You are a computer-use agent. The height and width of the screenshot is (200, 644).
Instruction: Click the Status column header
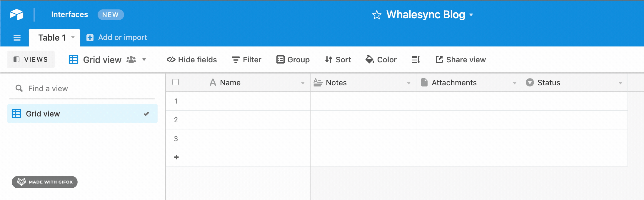pos(575,83)
